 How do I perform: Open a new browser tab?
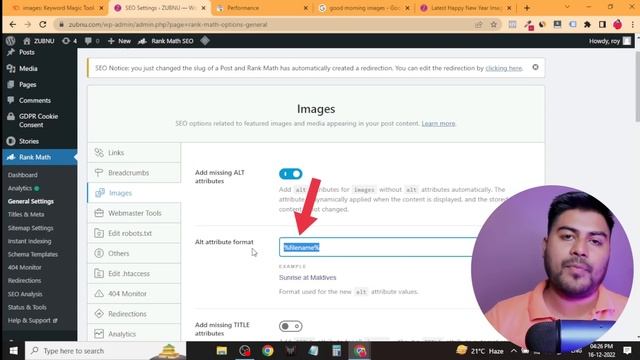527,8
